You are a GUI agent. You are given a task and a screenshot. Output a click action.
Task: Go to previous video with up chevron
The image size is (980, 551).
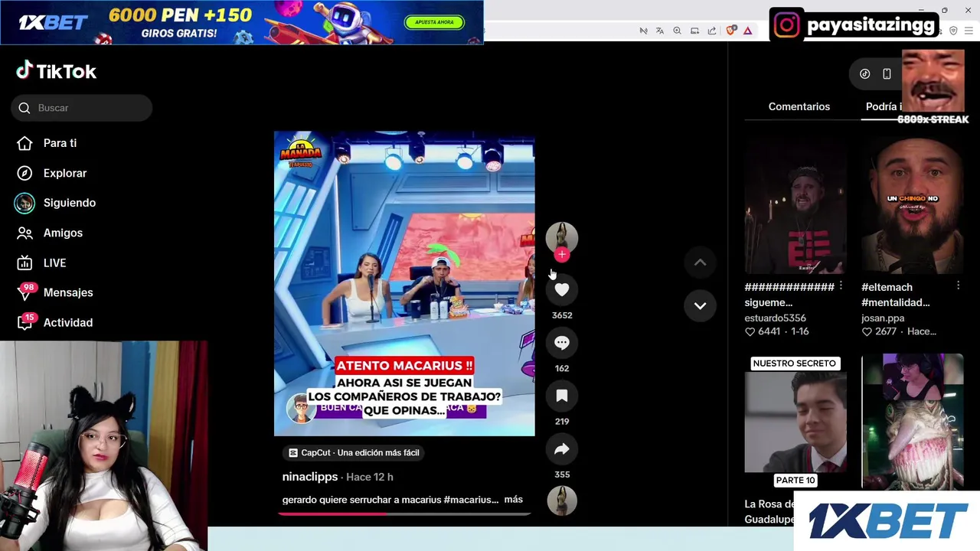(x=700, y=262)
